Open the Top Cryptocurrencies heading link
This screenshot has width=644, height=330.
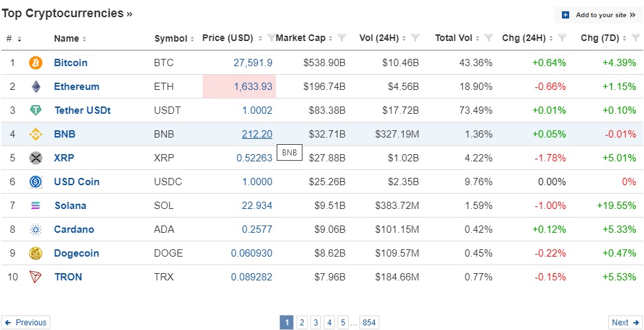[x=67, y=13]
